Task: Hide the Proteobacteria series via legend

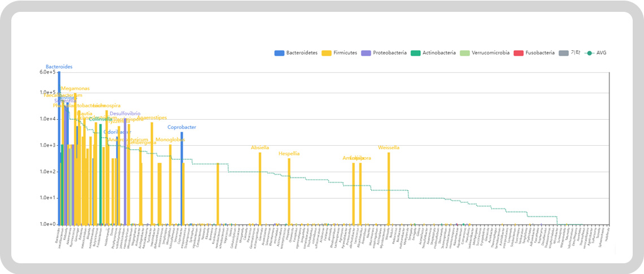Action: point(384,53)
